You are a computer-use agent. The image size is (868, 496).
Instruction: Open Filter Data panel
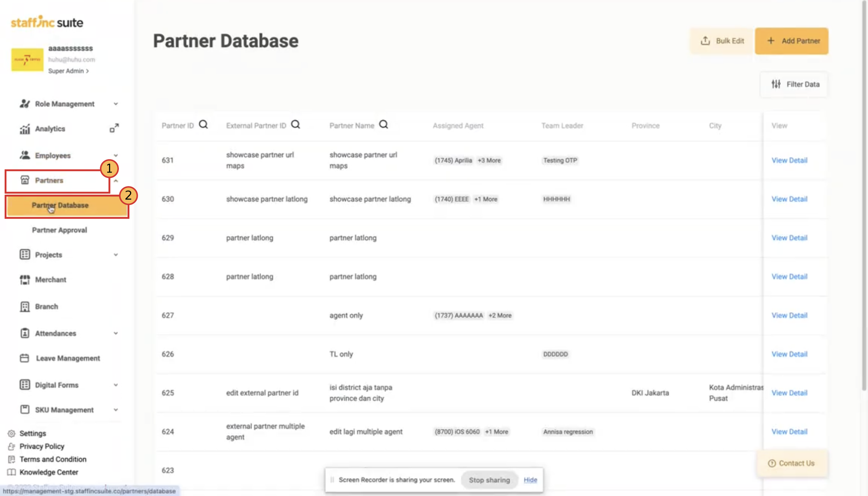795,84
